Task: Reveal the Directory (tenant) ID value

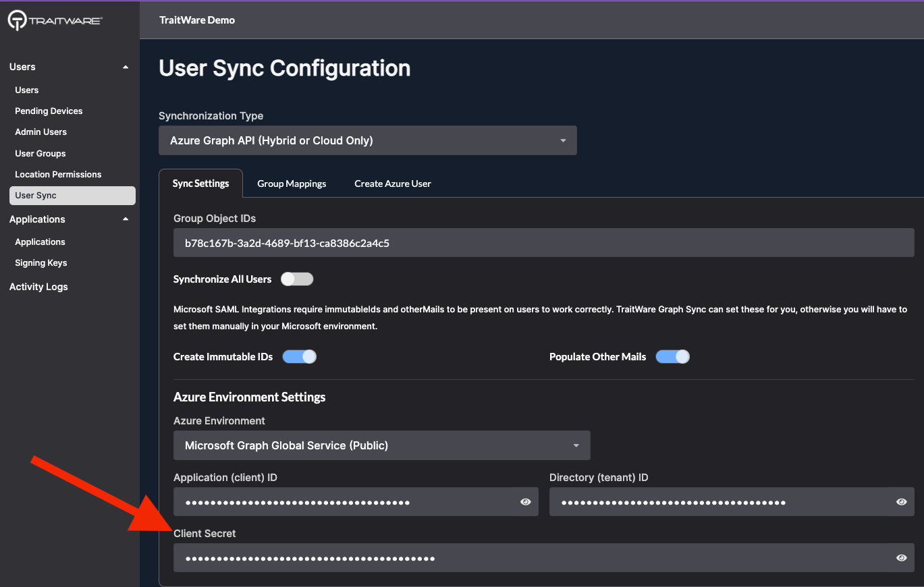Action: (901, 502)
